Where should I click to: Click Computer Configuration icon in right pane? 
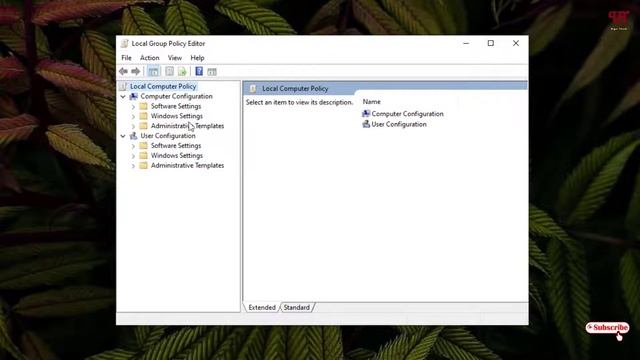click(366, 113)
